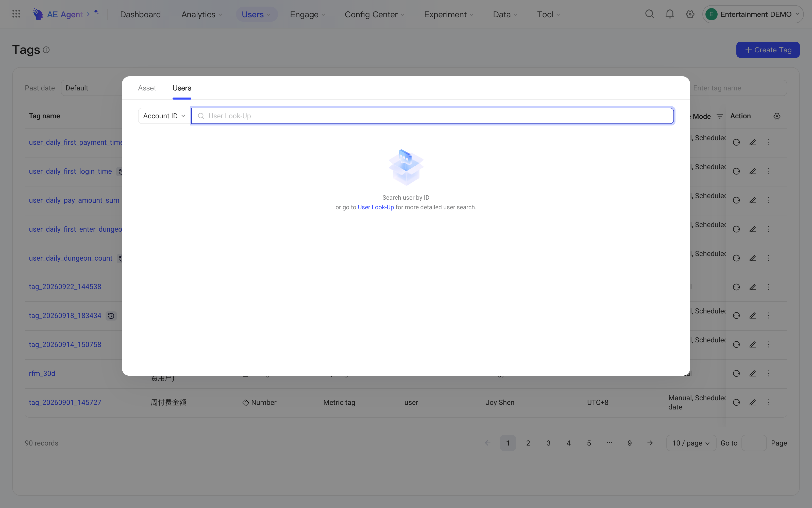Screen dimensions: 812x508
Task: Open the settings gear in top bar
Action: (690, 14)
